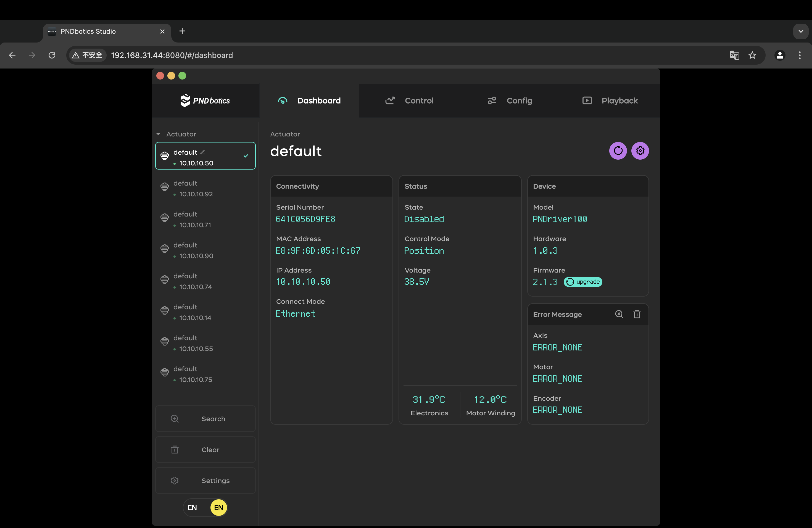
Task: Click actuator icon beside 10.10.10.92
Action: [x=164, y=187]
